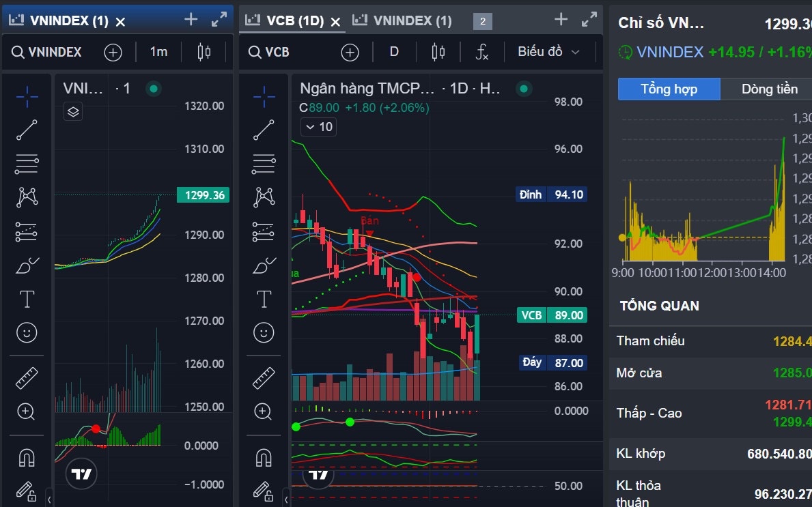Click VNINDEX symbol link in index panel
812x507 pixels.
click(670, 52)
